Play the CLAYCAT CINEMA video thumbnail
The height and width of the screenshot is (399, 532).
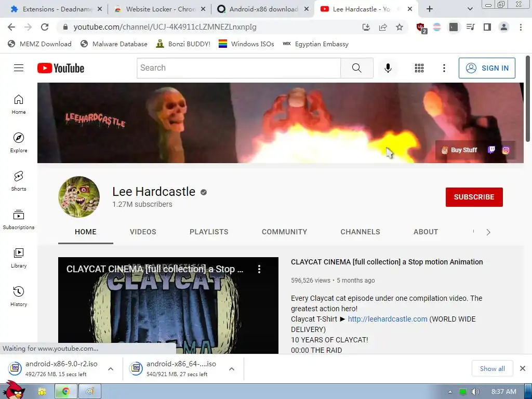168,305
